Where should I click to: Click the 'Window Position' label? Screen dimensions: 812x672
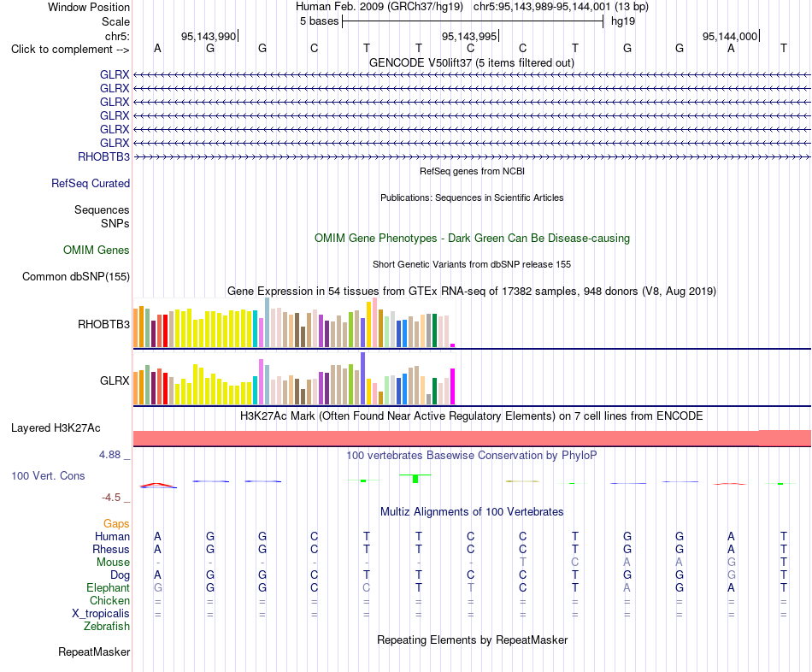89,7
